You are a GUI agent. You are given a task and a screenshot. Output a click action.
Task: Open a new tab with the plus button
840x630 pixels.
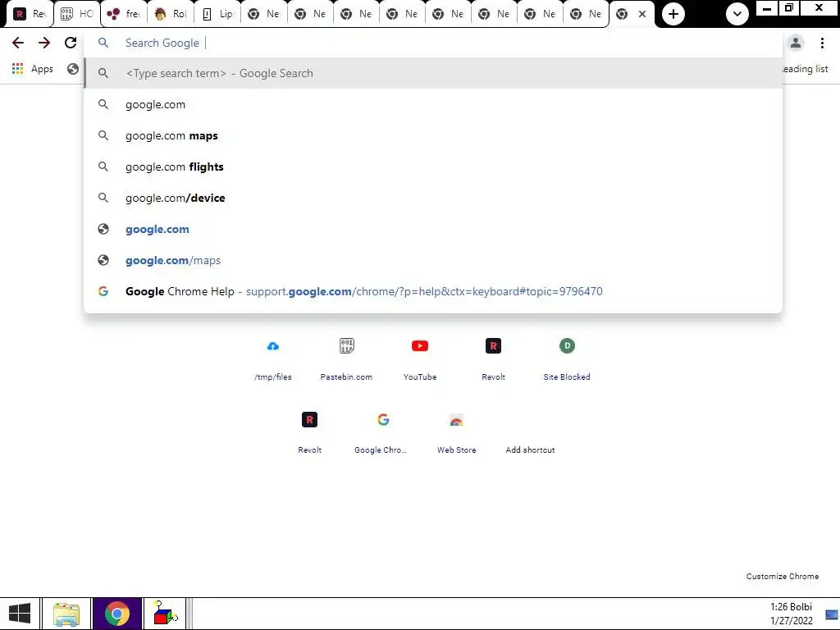tap(673, 14)
